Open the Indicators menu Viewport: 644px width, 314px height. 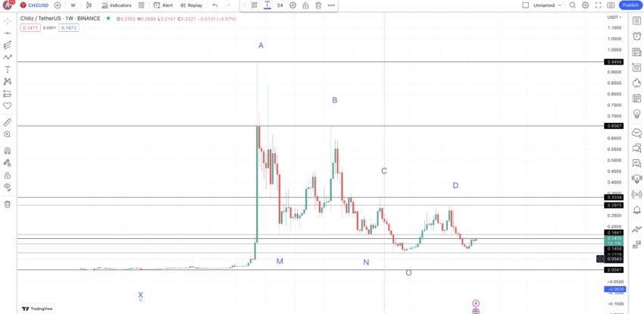(x=116, y=5)
